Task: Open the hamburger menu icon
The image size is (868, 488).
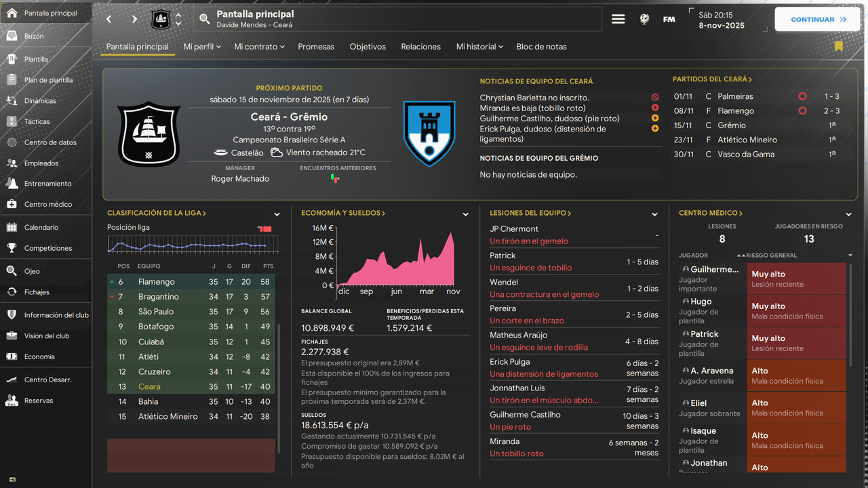Action: point(618,19)
